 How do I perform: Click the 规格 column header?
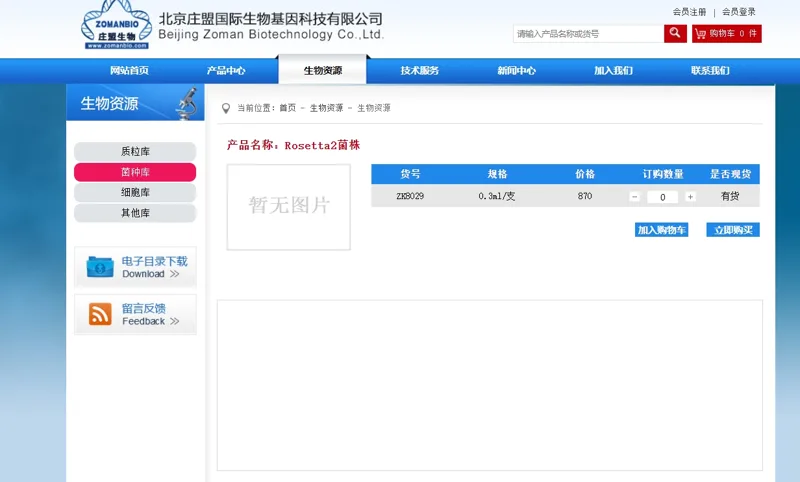[497, 174]
